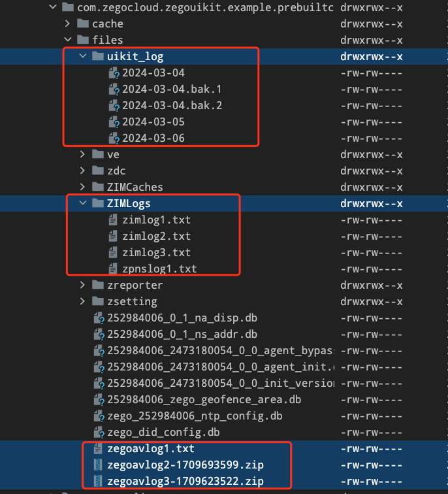Select the ZIMLogs folder name
The image size is (448, 494).
pyautogui.click(x=129, y=204)
